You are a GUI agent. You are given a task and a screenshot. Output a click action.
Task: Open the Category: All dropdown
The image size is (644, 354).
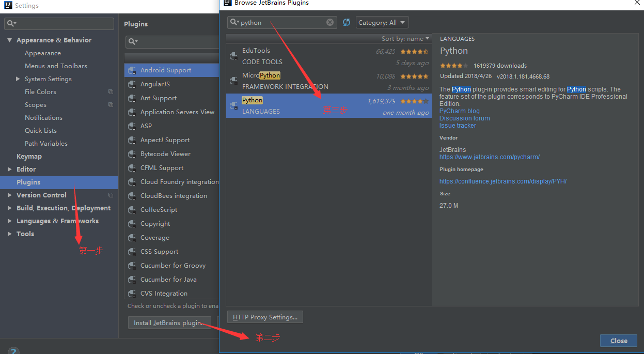[382, 22]
